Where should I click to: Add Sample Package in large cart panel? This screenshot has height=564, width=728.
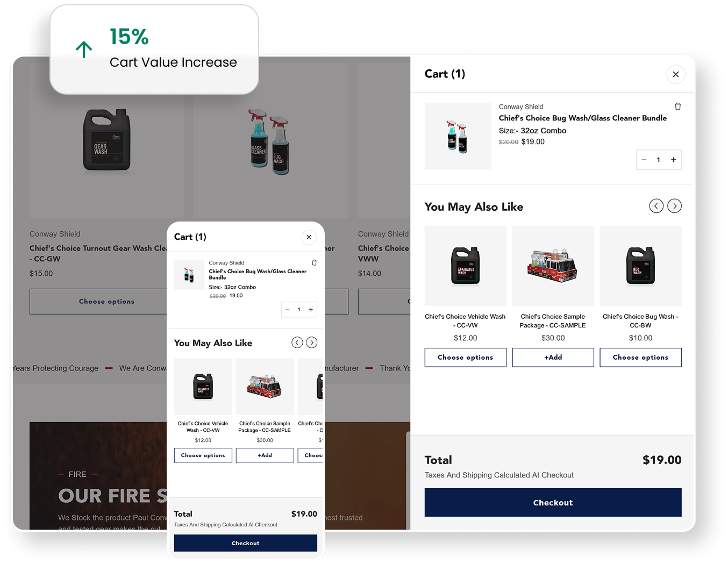point(553,358)
